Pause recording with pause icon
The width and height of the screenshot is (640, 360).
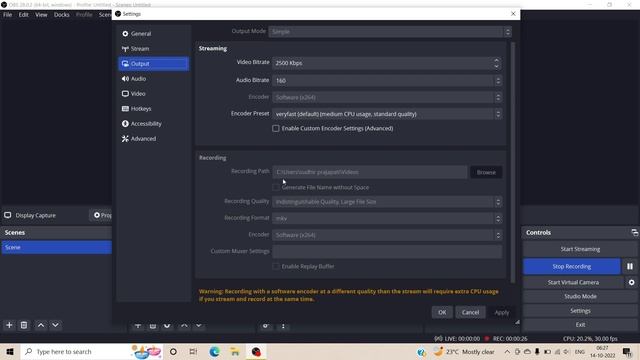(630, 267)
